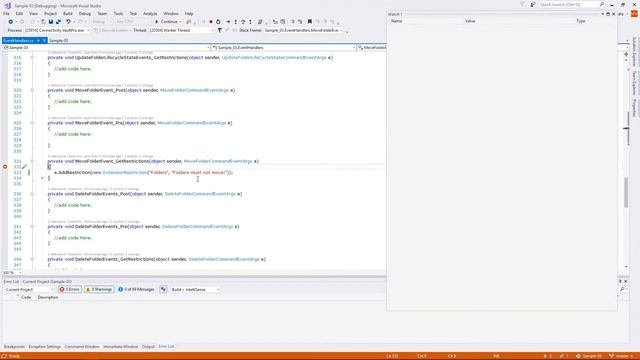640x360 pixels.
Task: Sort by the Description column header
Action: 48,298
